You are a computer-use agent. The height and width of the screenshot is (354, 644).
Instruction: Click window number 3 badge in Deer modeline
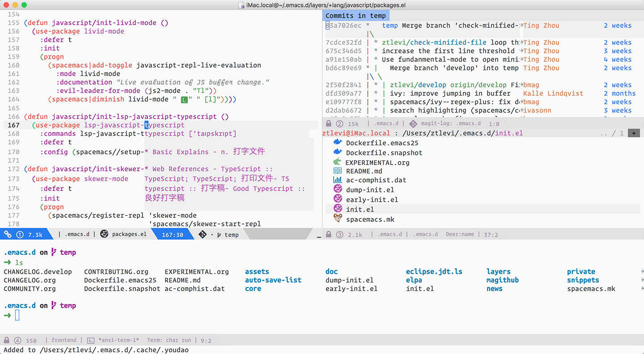pyautogui.click(x=339, y=234)
